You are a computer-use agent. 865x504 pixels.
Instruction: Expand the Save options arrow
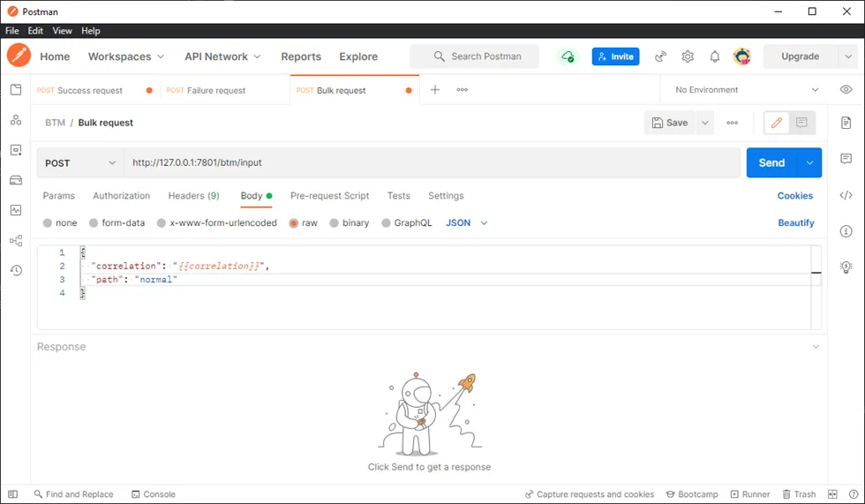pyautogui.click(x=705, y=123)
